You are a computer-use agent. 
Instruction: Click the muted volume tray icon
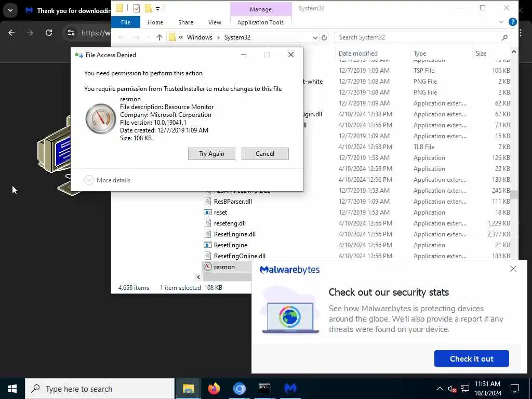click(x=452, y=389)
